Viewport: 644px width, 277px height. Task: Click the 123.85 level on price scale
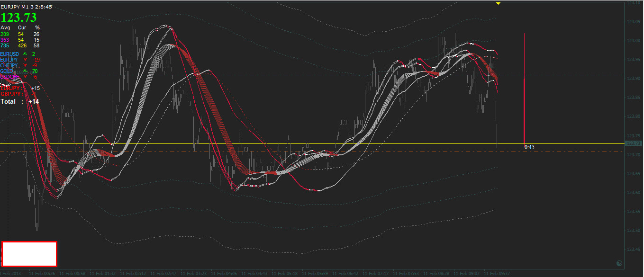[633, 98]
